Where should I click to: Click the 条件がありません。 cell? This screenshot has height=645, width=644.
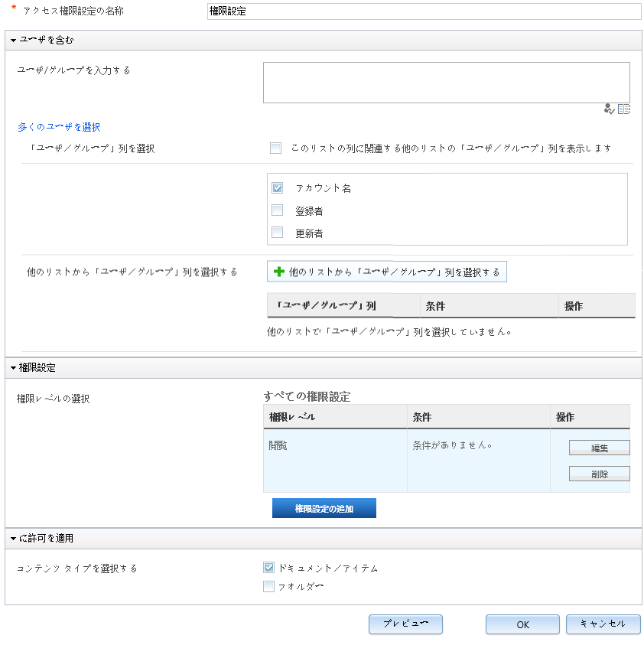click(479, 461)
